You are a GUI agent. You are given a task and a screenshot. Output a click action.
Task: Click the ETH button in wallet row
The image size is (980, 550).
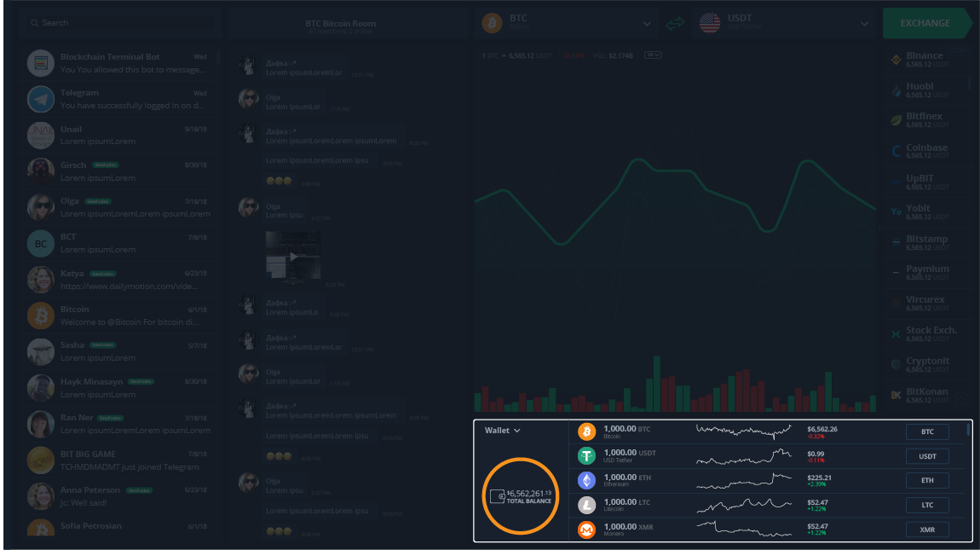(x=927, y=481)
